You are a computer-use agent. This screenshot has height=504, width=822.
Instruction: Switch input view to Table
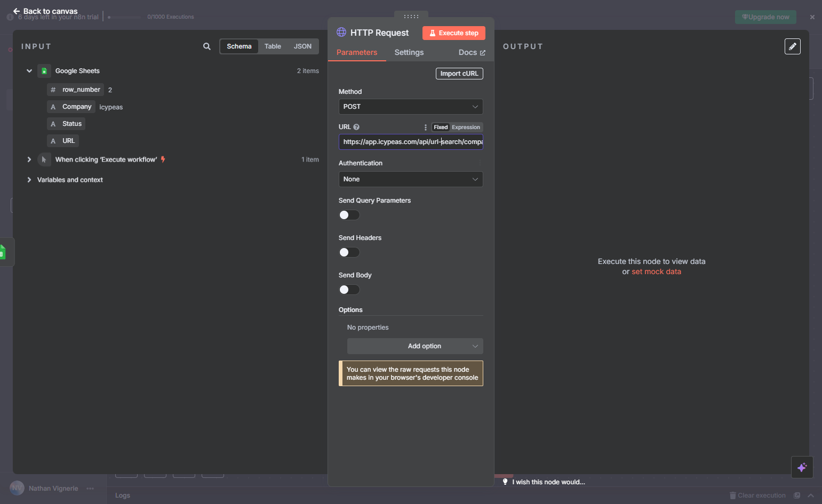273,46
